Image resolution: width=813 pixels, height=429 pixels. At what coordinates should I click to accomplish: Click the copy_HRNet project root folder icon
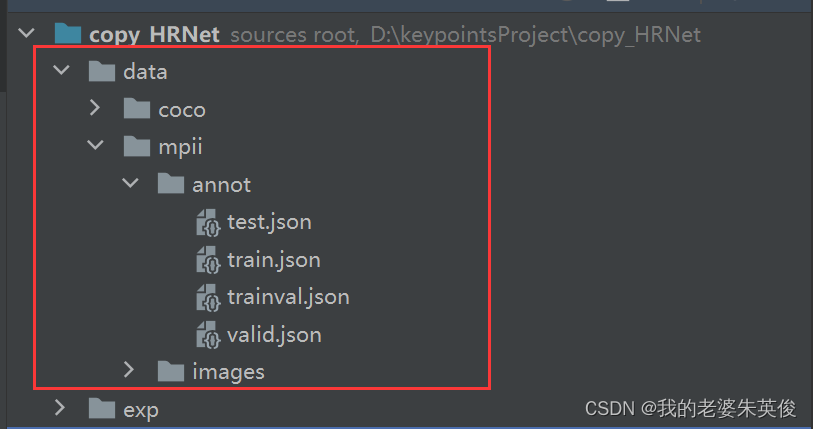click(68, 34)
